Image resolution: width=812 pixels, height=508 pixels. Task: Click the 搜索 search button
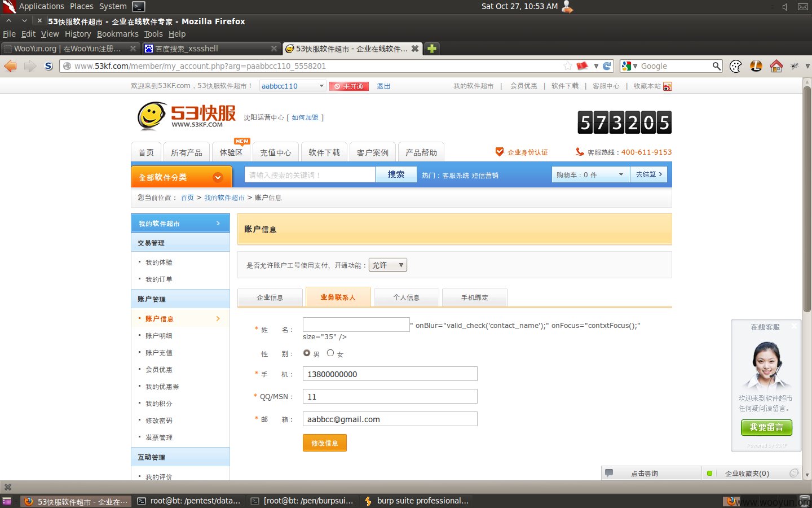click(396, 174)
